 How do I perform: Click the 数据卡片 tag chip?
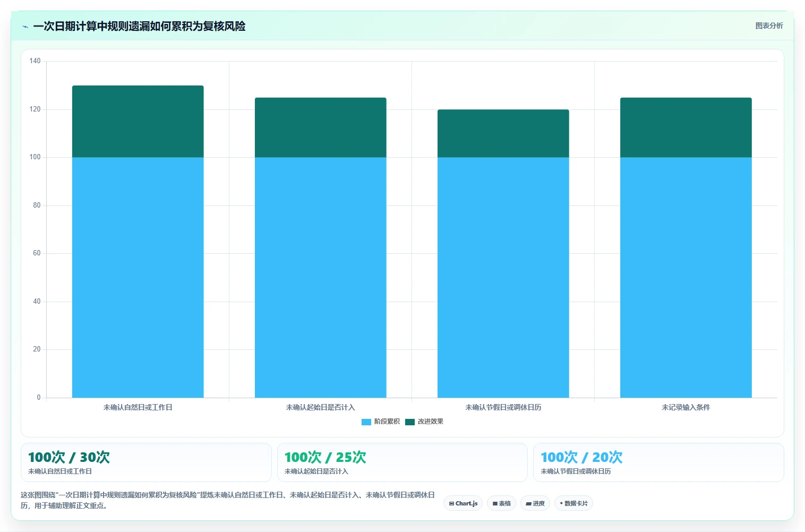[x=573, y=503]
